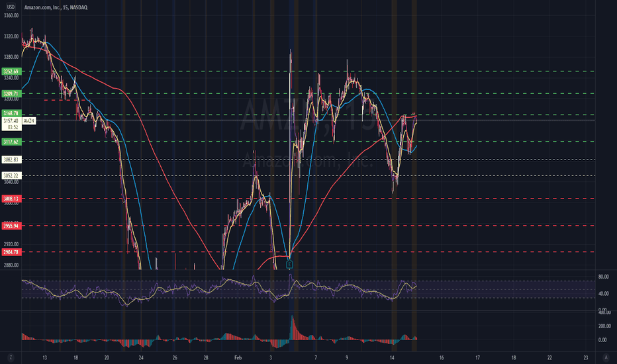Select the white 3082.83 price level label

click(x=11, y=159)
